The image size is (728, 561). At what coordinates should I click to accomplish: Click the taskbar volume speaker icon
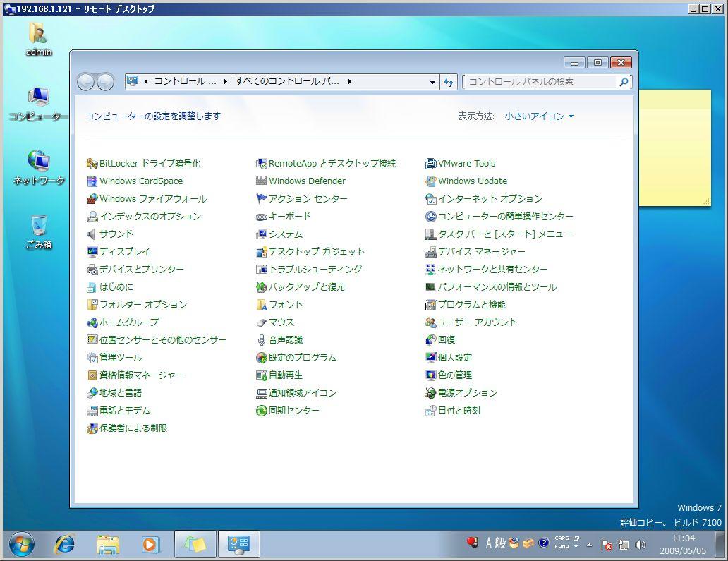coord(641,545)
